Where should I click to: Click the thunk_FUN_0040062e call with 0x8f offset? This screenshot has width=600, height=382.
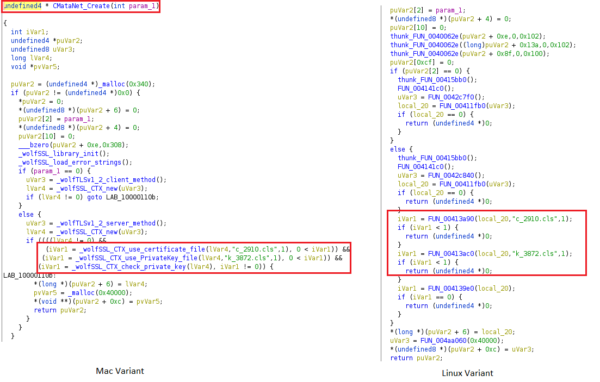470,54
